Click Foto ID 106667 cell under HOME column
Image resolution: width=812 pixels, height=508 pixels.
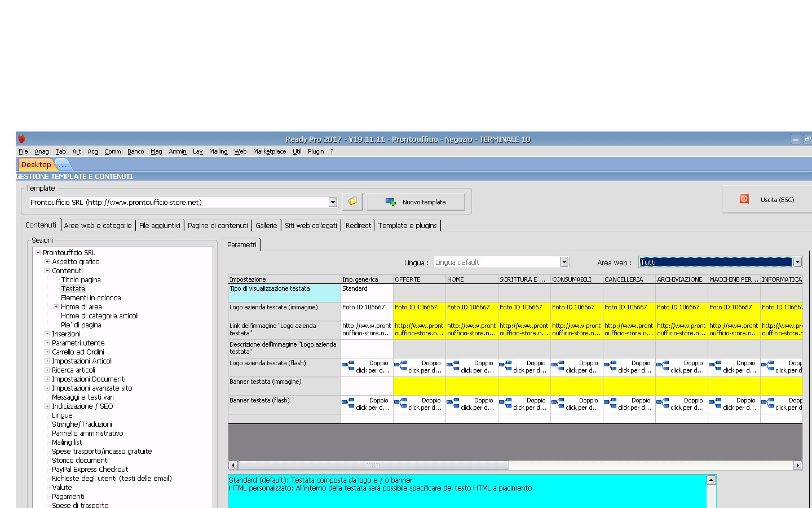(472, 312)
